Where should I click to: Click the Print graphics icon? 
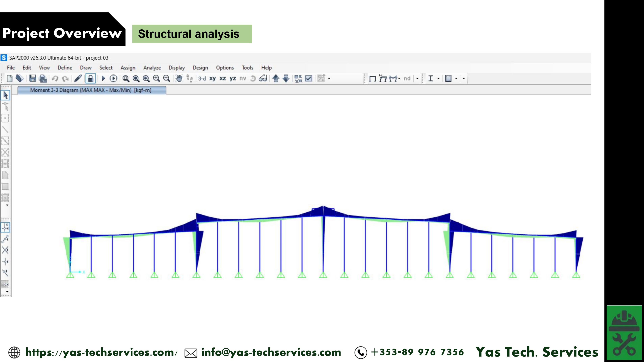click(43, 78)
